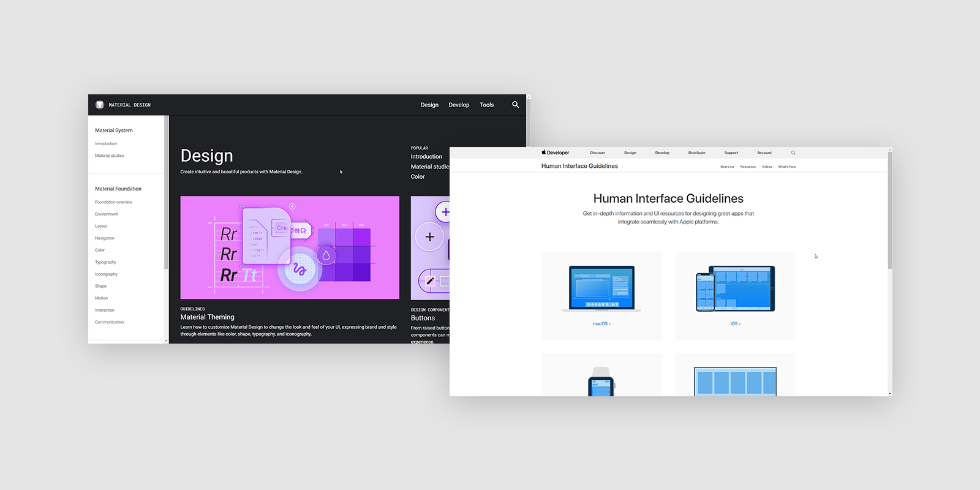Switch to What's New tab in guidelines
The width and height of the screenshot is (980, 490).
pyautogui.click(x=787, y=167)
